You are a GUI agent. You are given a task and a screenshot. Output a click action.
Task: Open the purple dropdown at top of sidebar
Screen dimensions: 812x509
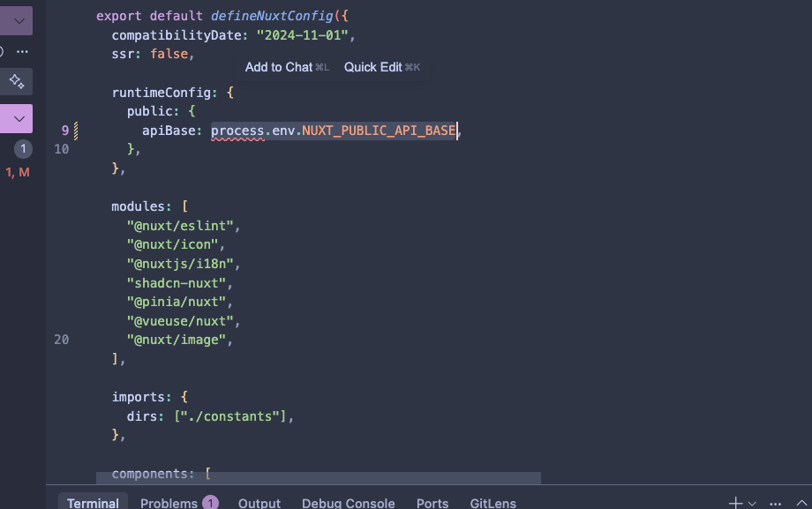coord(21,19)
